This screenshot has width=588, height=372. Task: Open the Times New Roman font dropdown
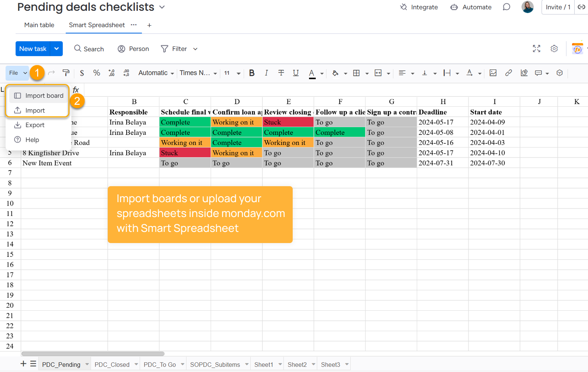click(198, 73)
